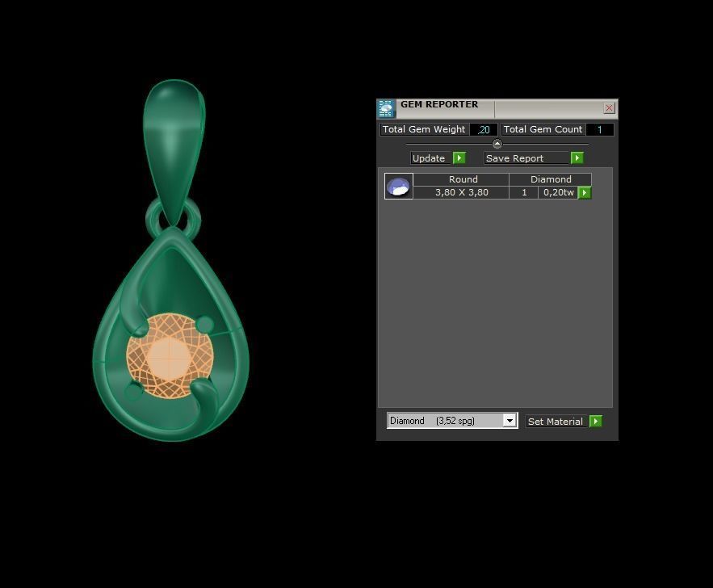Viewport: 713px width, 588px height.
Task: Click the gem quantity cell showing 1
Action: [524, 192]
